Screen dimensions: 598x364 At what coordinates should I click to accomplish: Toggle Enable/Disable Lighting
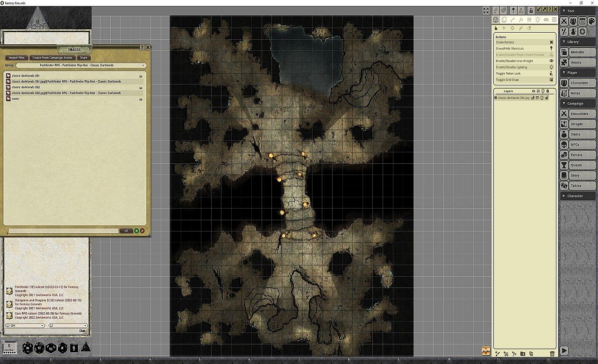tap(525, 67)
